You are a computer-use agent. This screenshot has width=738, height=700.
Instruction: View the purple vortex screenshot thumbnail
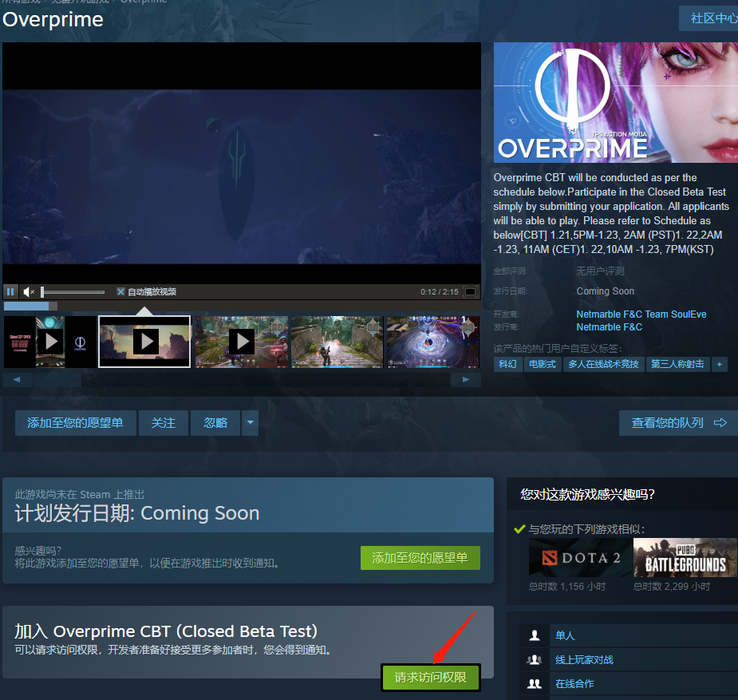click(433, 342)
